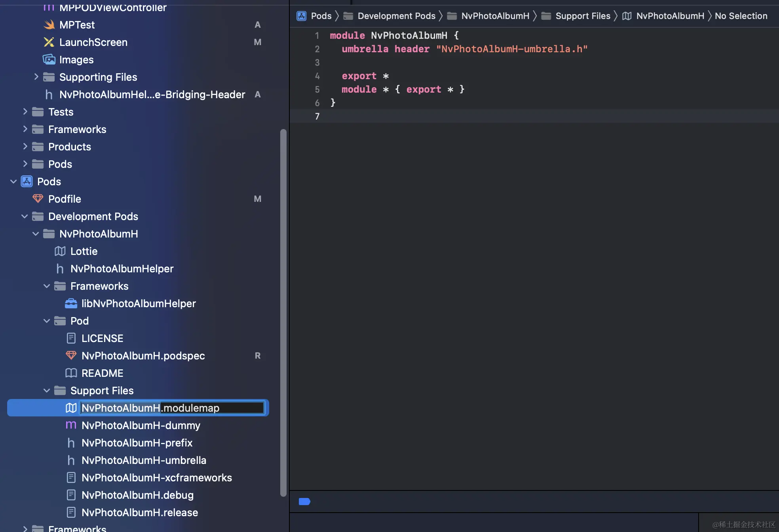The image size is (779, 532).
Task: Click the blue breakpoint toggle in debug bar
Action: coord(304,502)
